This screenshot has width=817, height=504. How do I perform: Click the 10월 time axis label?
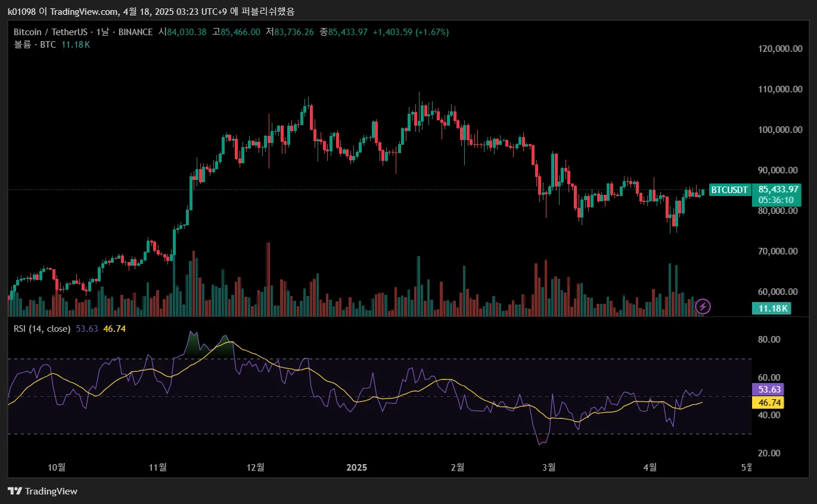click(56, 468)
